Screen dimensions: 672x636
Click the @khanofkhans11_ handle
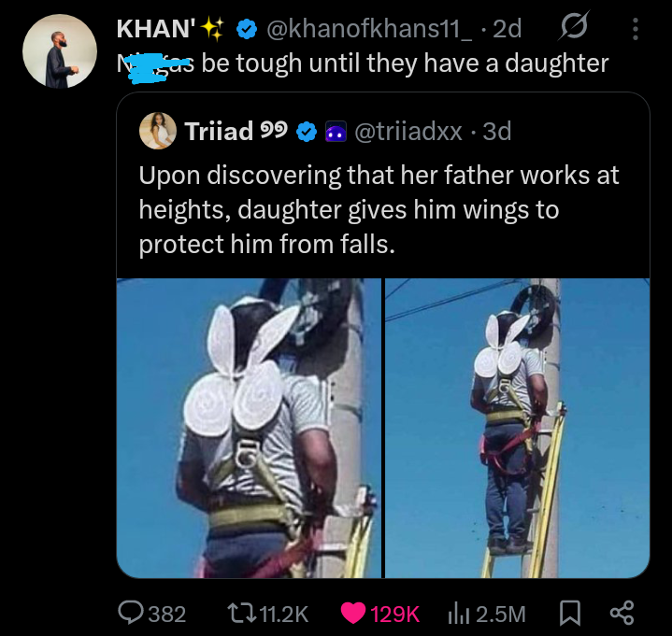click(369, 29)
